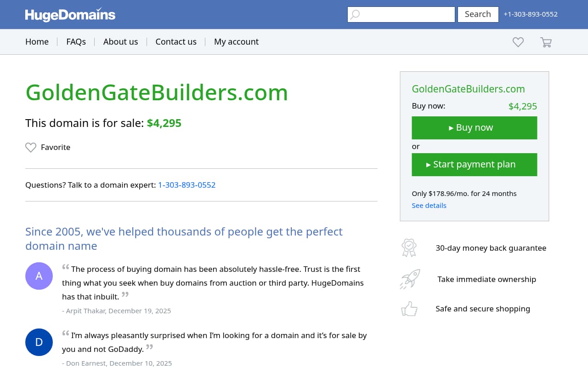Image resolution: width=588 pixels, height=368 pixels.
Task: Click inside the search input field
Action: pos(404,14)
